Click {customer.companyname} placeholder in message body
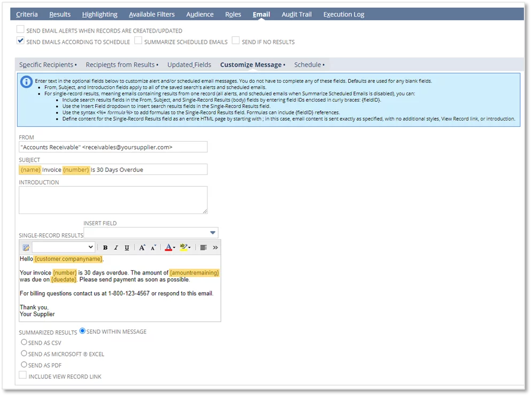Image resolution: width=532 pixels, height=396 pixels. (x=68, y=259)
